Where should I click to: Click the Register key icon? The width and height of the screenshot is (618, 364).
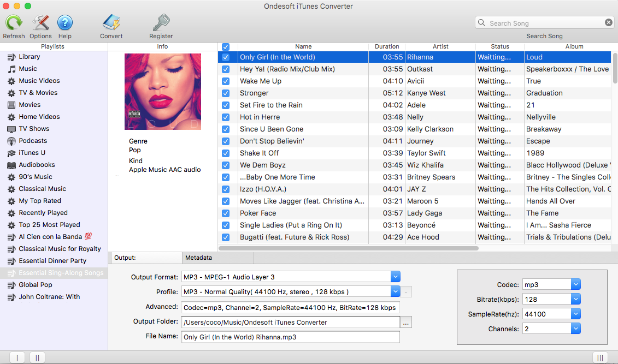[x=161, y=23]
